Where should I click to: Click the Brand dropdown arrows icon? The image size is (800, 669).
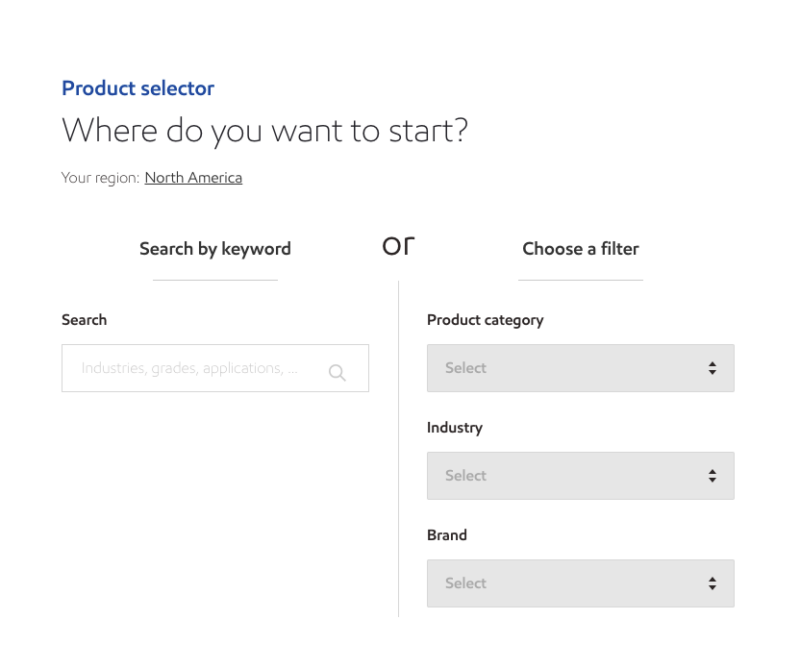pos(712,583)
